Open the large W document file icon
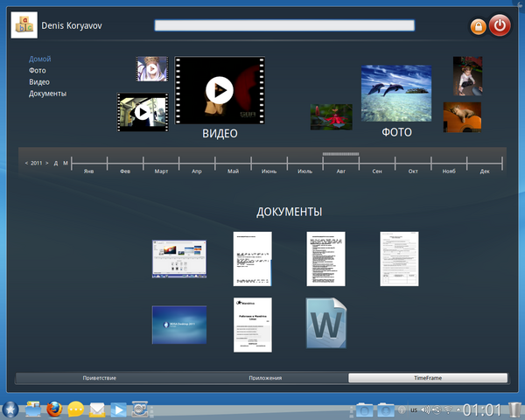This screenshot has width=525, height=420. click(327, 324)
